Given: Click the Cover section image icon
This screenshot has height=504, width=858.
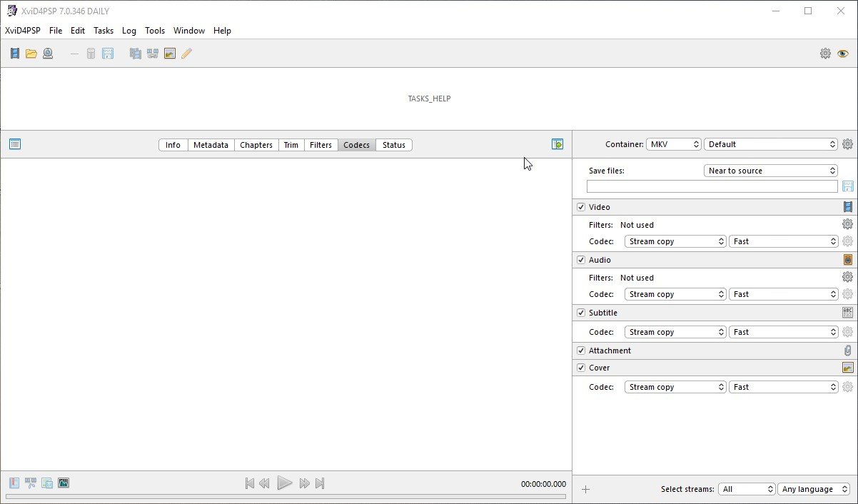Looking at the screenshot, I should [848, 368].
